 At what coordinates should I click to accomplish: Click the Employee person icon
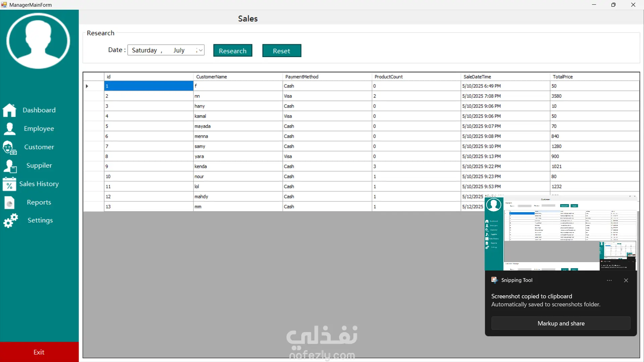[x=10, y=129]
